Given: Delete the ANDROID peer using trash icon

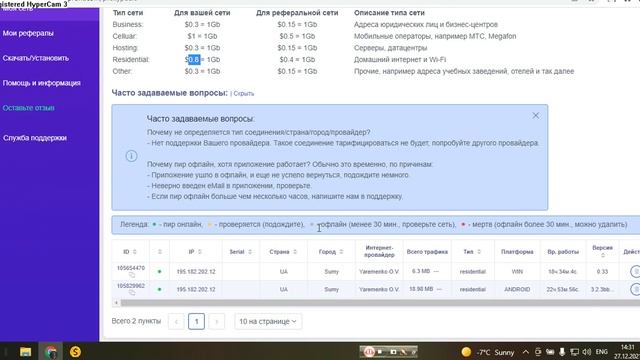Looking at the screenshot, I should pyautogui.click(x=635, y=289).
